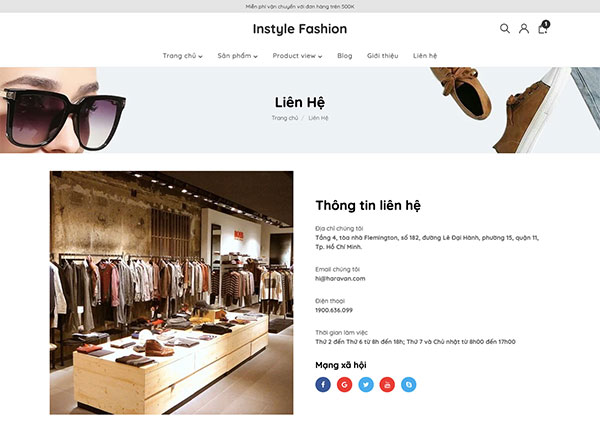The image size is (600, 432).
Task: Visit the Twitter social page
Action: pyautogui.click(x=366, y=385)
